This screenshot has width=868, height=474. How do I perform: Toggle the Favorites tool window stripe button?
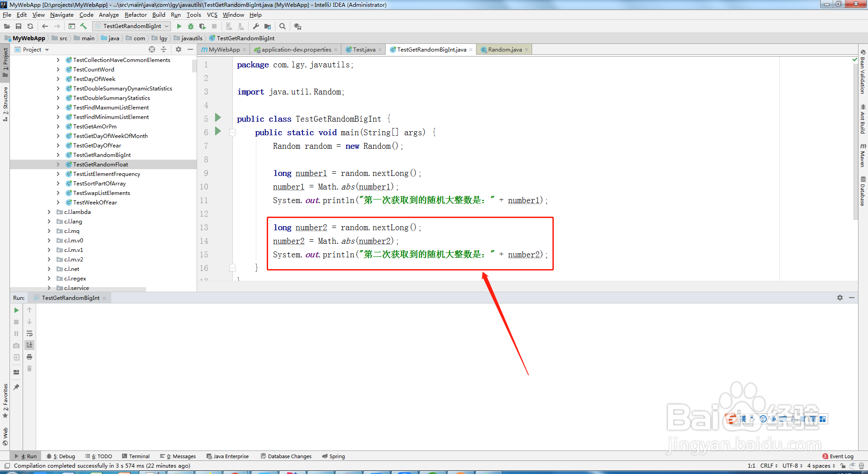(x=5, y=401)
